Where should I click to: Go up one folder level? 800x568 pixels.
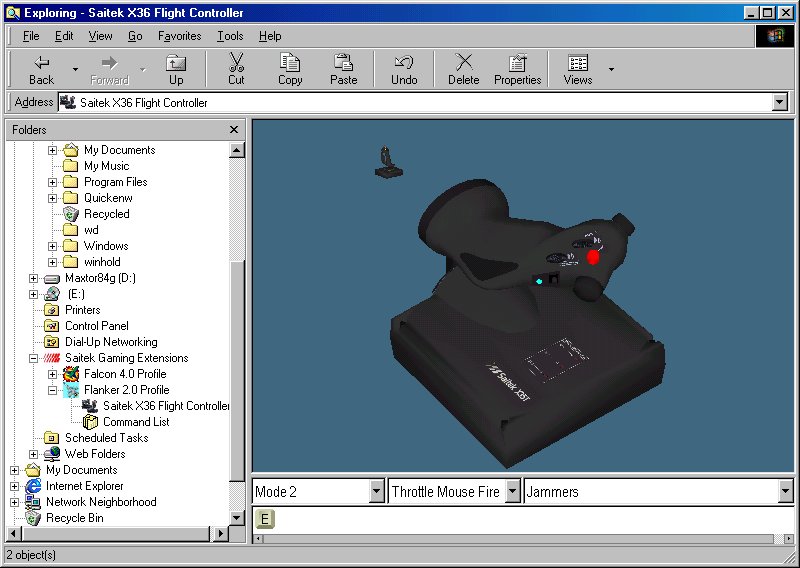(176, 70)
